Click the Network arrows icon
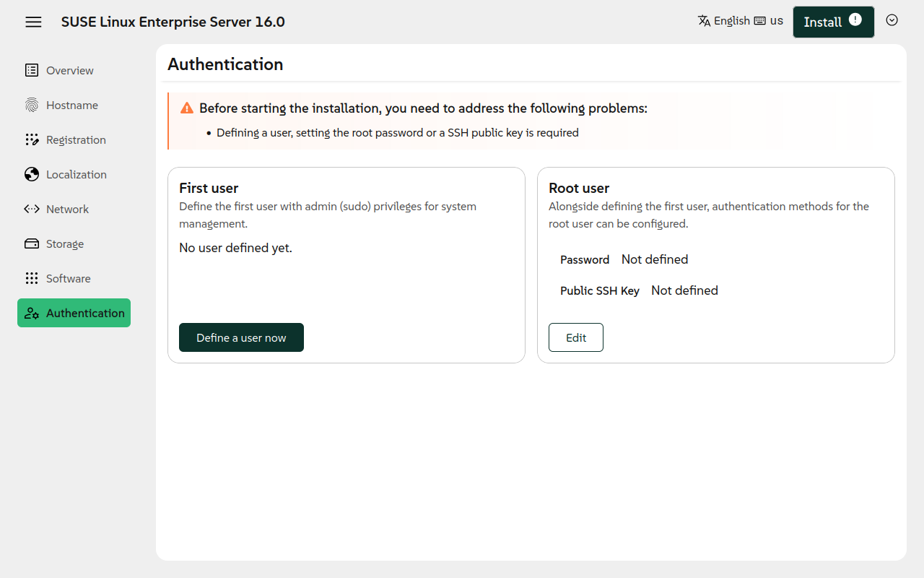The width and height of the screenshot is (924, 578). tap(32, 209)
